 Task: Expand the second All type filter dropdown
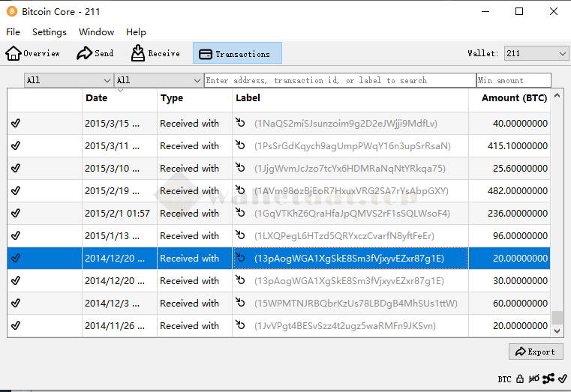158,80
